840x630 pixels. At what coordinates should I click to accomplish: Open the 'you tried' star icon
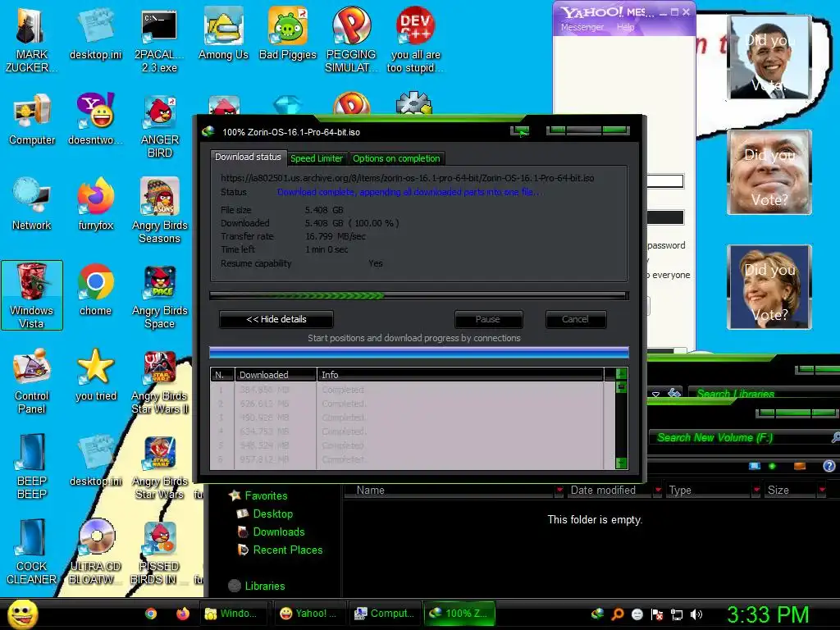point(95,375)
